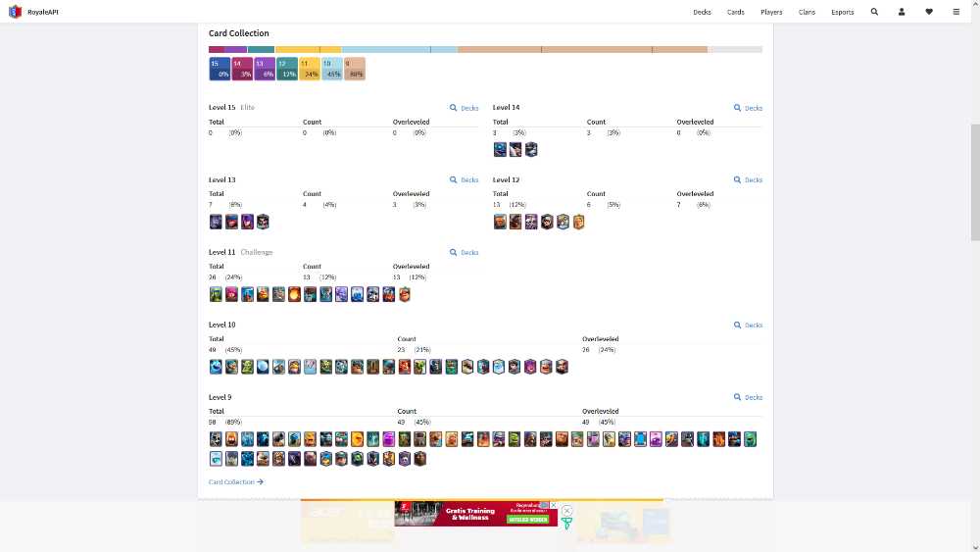Open the last card in Level 9's second row
The height and width of the screenshot is (552, 980).
420,459
